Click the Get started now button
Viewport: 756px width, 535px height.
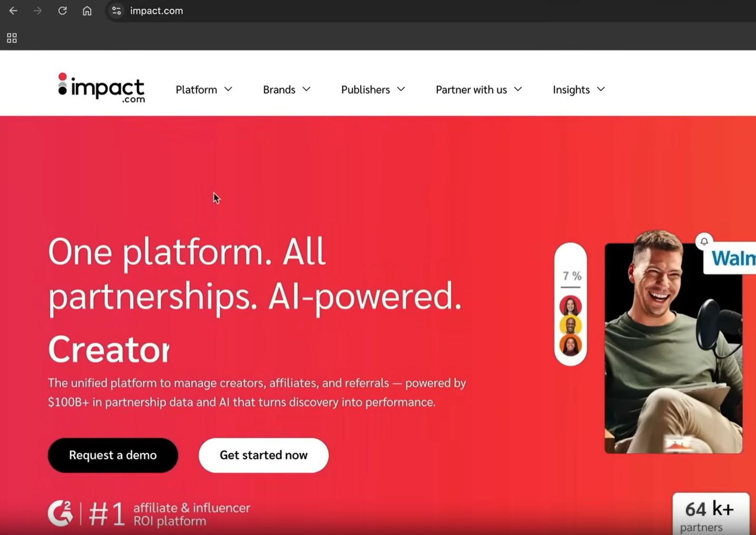coord(264,455)
